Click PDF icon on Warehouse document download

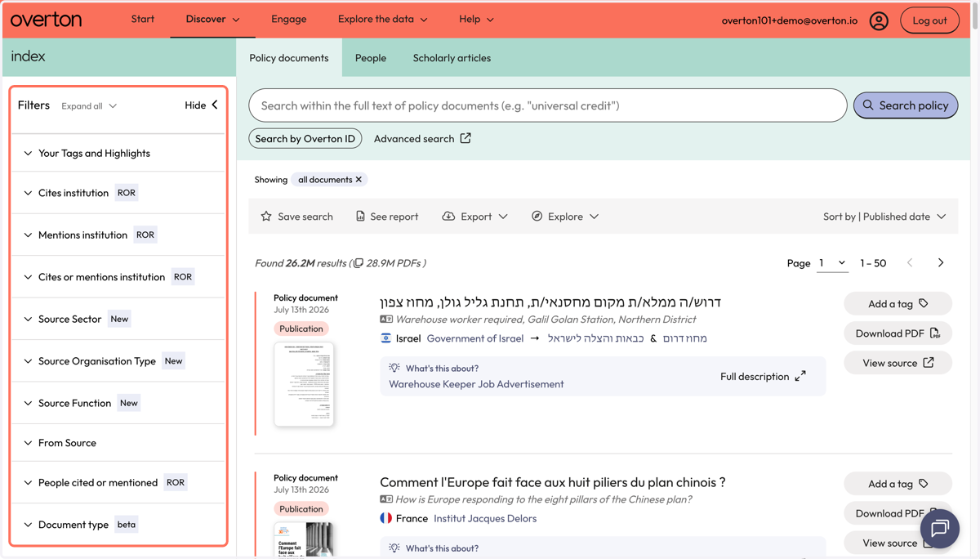[935, 333]
